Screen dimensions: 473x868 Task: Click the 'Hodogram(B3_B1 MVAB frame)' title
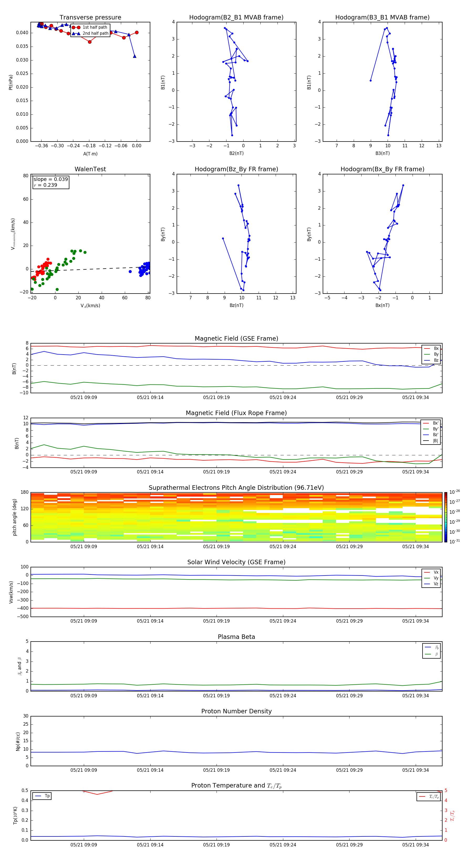(x=382, y=18)
